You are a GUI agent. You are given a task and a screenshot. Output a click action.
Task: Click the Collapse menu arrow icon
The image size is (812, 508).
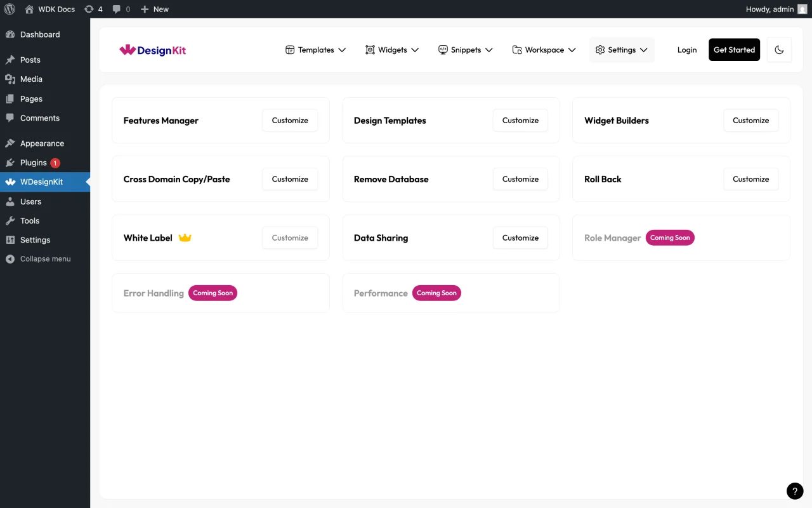[10, 258]
